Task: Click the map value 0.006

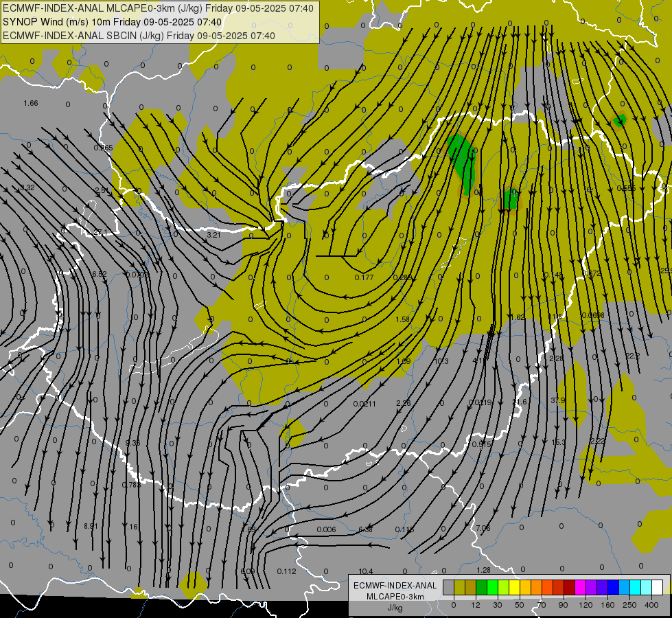Action: (326, 529)
